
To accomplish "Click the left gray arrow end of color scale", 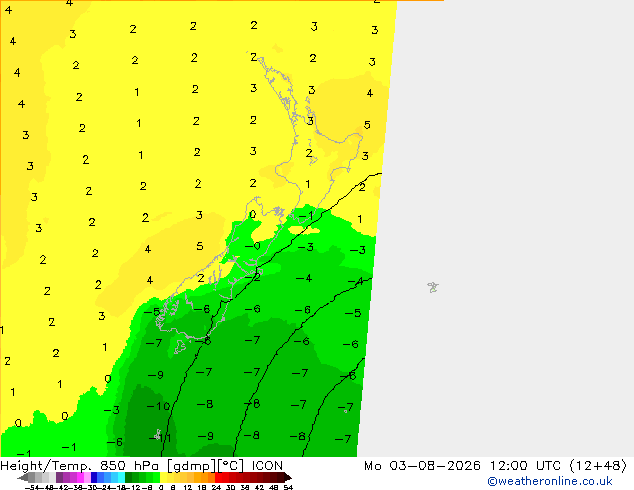I will 22,478.
